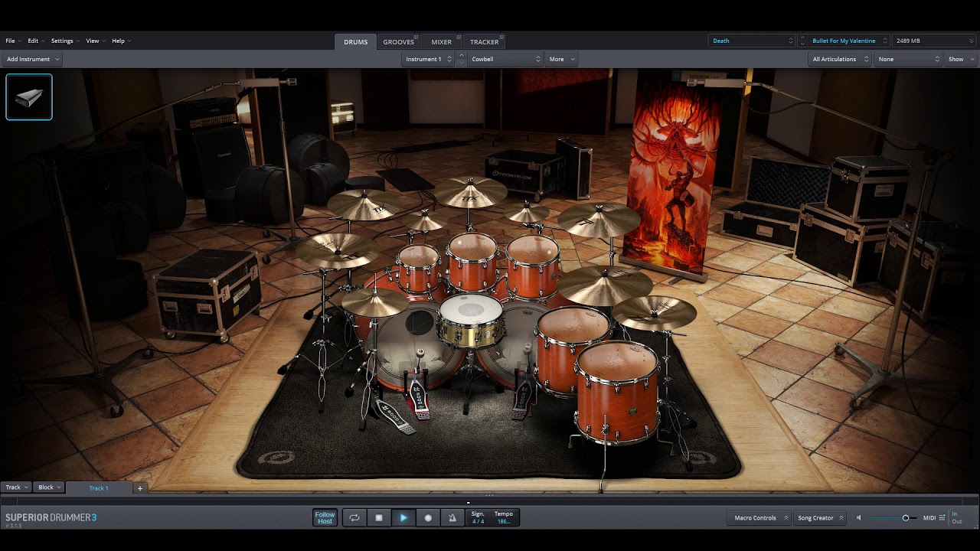
Task: Open the Help menu
Action: [x=121, y=41]
